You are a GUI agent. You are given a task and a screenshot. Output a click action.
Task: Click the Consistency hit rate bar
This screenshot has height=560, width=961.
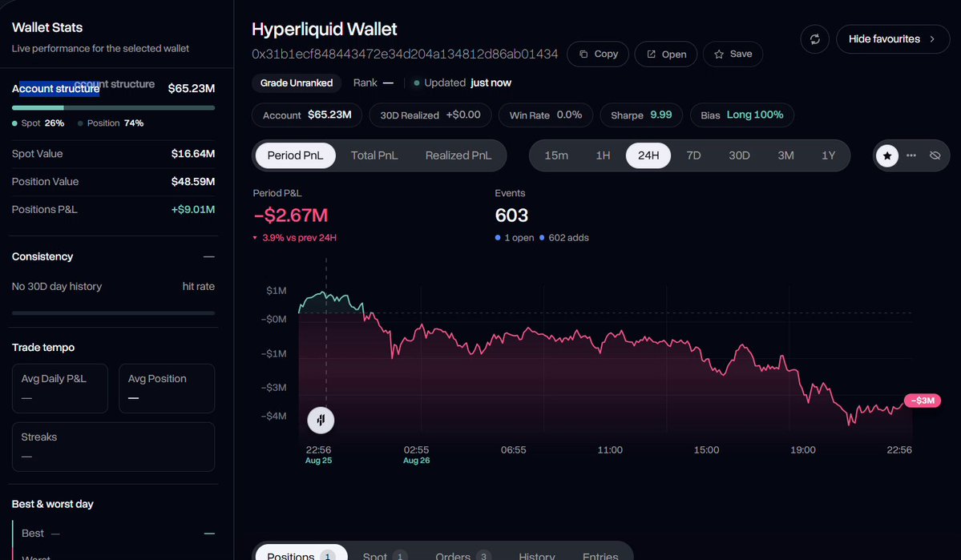click(x=113, y=313)
